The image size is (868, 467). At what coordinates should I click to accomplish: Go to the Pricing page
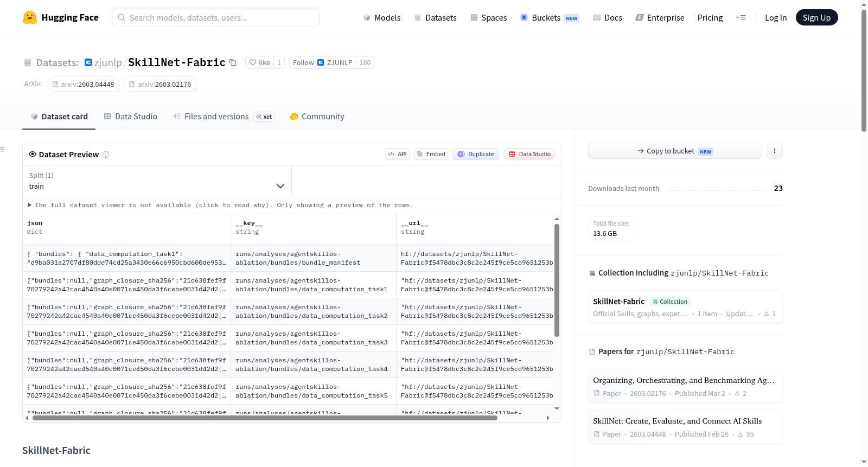[710, 18]
